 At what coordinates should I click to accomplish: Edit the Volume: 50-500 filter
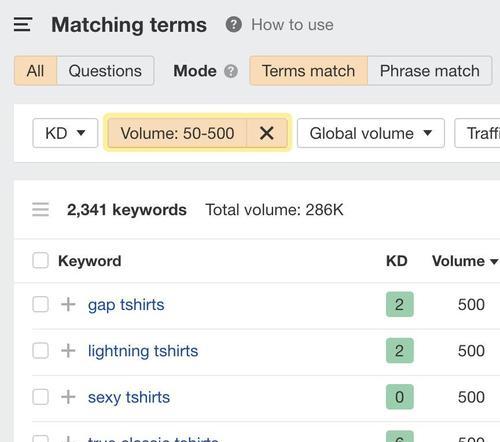pyautogui.click(x=177, y=133)
